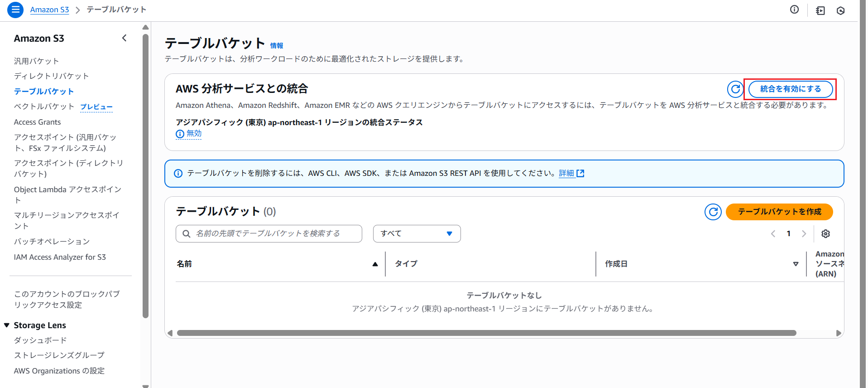Screen dimensions: 868x388
Task: Click 統合を有効にする button
Action: [x=790, y=89]
